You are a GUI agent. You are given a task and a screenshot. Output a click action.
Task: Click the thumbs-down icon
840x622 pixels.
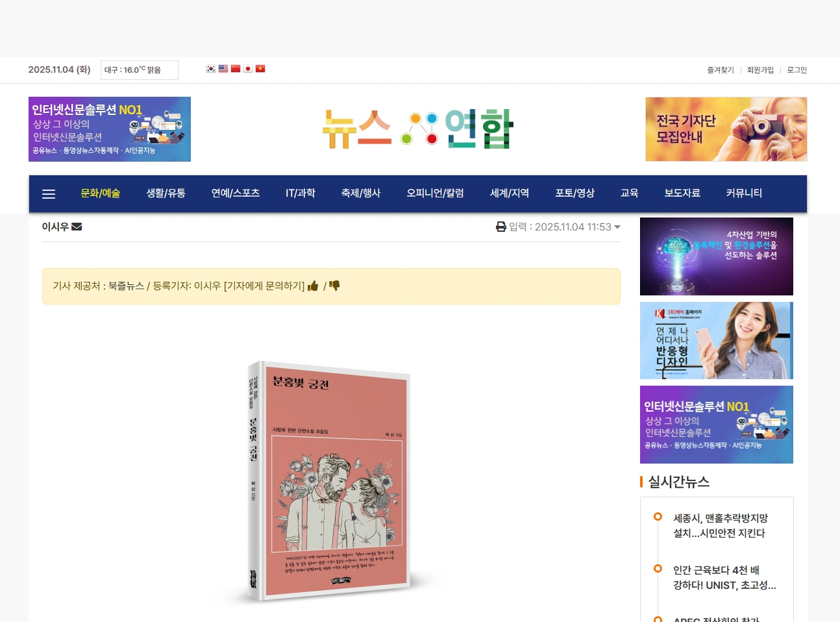coord(335,286)
